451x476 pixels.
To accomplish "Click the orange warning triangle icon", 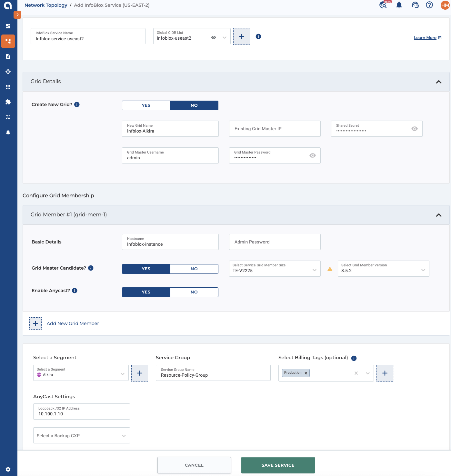I will [x=330, y=269].
